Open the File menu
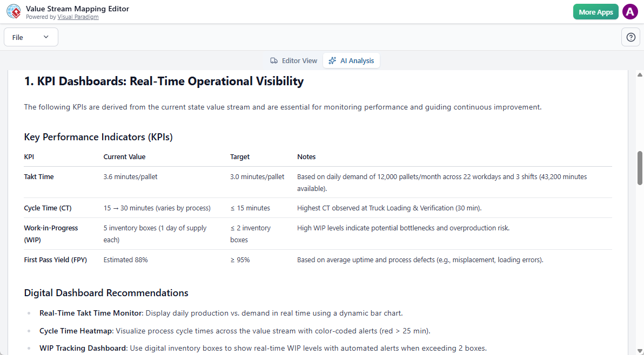 tap(31, 37)
